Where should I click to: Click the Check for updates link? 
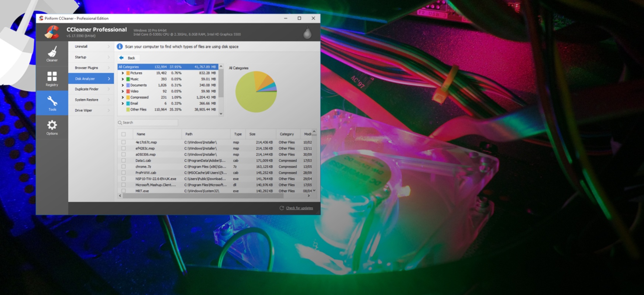[299, 208]
